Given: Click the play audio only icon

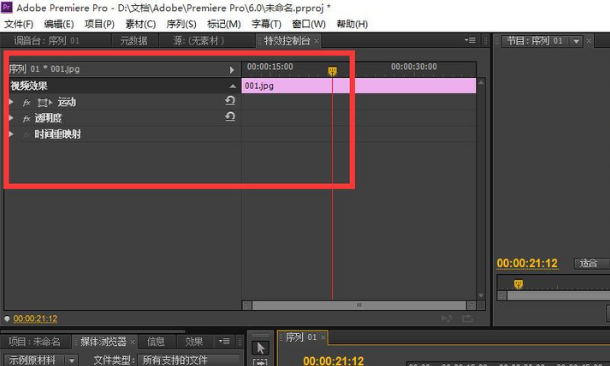Looking at the screenshot, I should click(x=447, y=319).
